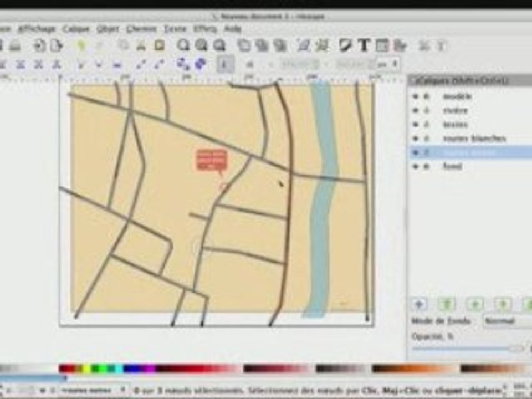Screen dimensions: 532x399
Task: Group selected objects icon
Action: [304, 45]
